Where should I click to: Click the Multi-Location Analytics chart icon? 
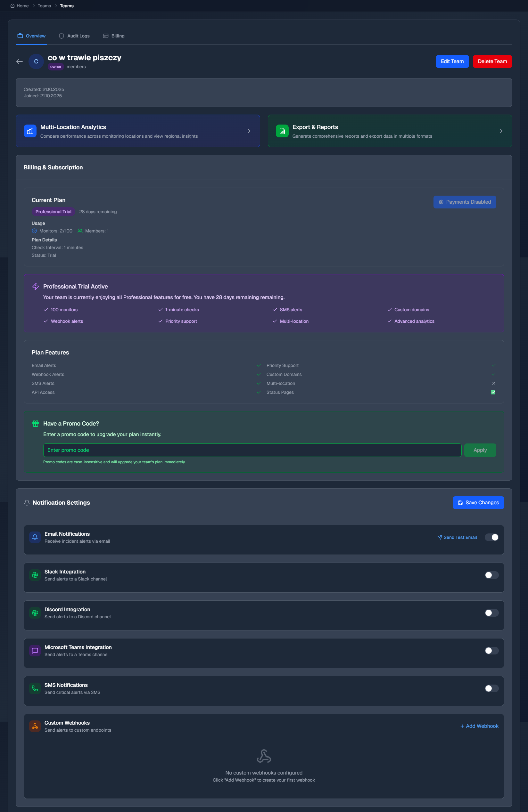[x=30, y=131]
